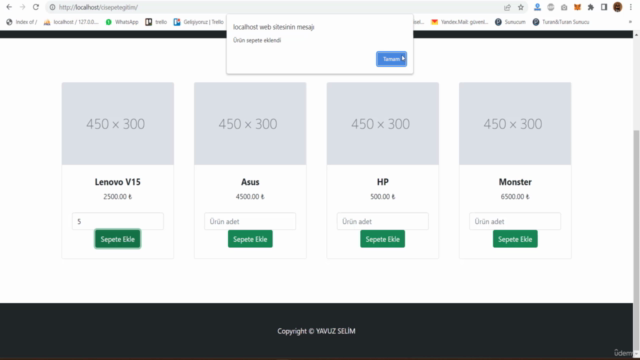Viewport: 640px width, 360px height.
Task: Click the Lenovo V15 product title
Action: click(x=118, y=182)
